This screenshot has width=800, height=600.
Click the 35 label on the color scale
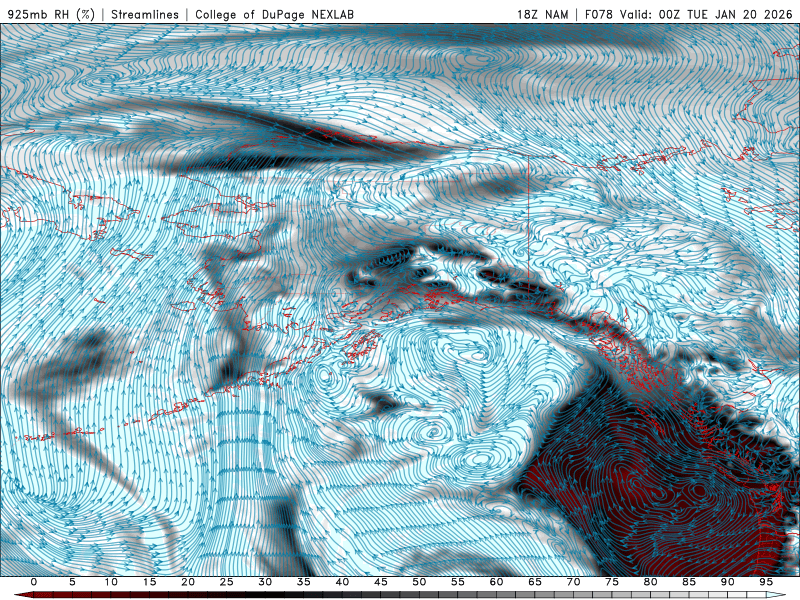pos(304,582)
